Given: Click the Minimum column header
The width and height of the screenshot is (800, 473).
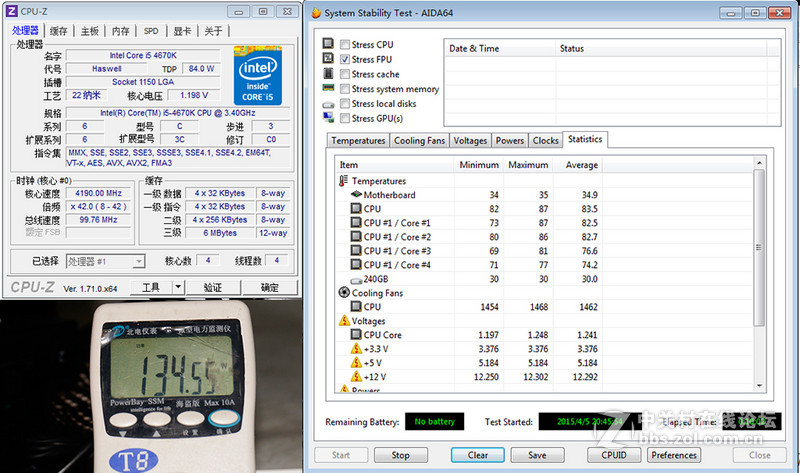Looking at the screenshot, I should click(x=478, y=165).
